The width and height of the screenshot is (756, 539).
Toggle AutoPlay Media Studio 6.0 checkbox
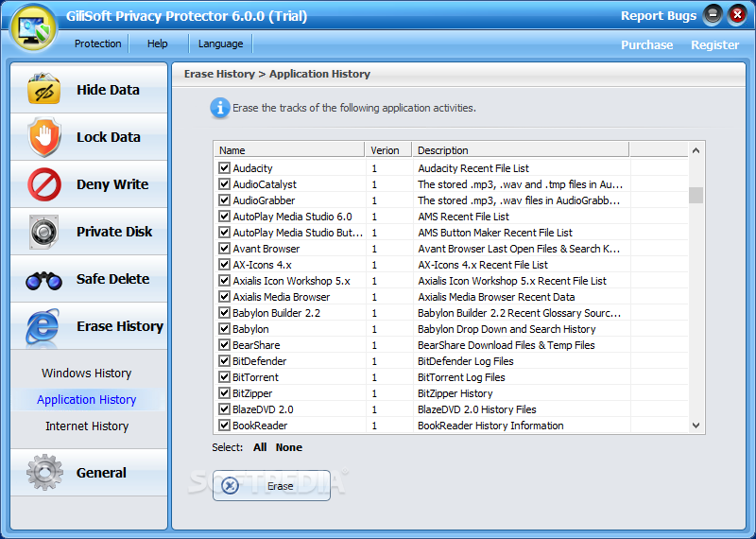pyautogui.click(x=224, y=217)
